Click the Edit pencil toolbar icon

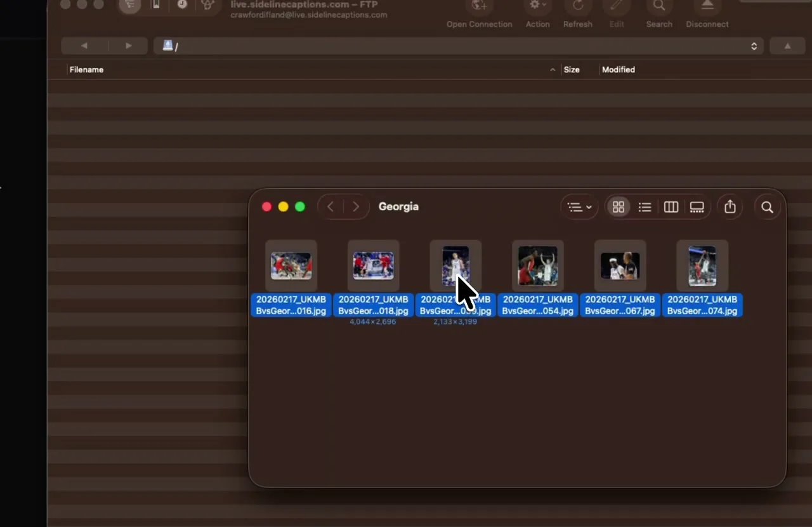pyautogui.click(x=617, y=15)
